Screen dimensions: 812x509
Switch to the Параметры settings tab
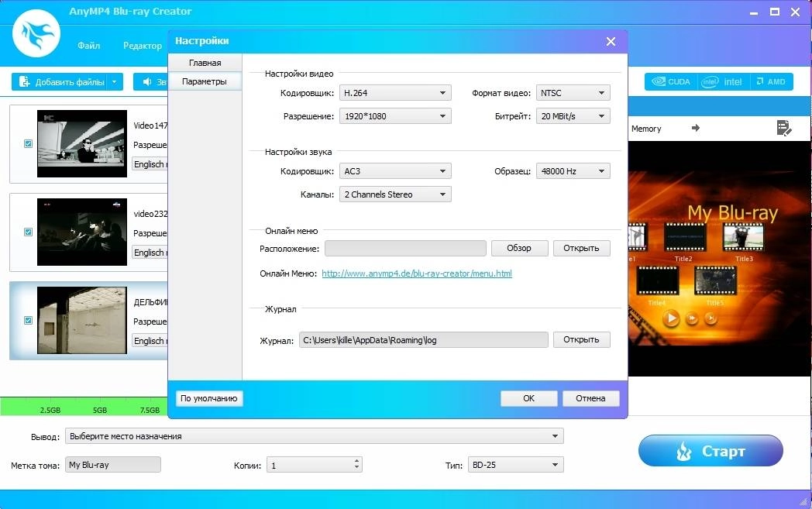coord(205,82)
